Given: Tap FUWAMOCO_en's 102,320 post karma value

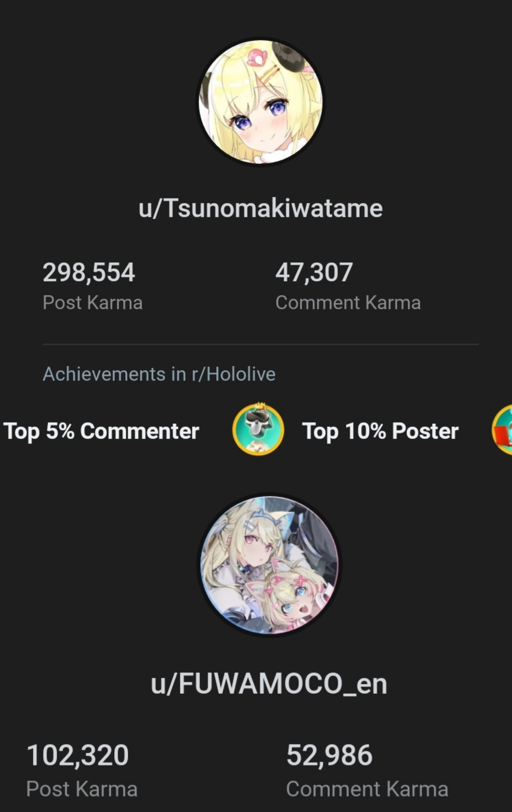Looking at the screenshot, I should [78, 755].
